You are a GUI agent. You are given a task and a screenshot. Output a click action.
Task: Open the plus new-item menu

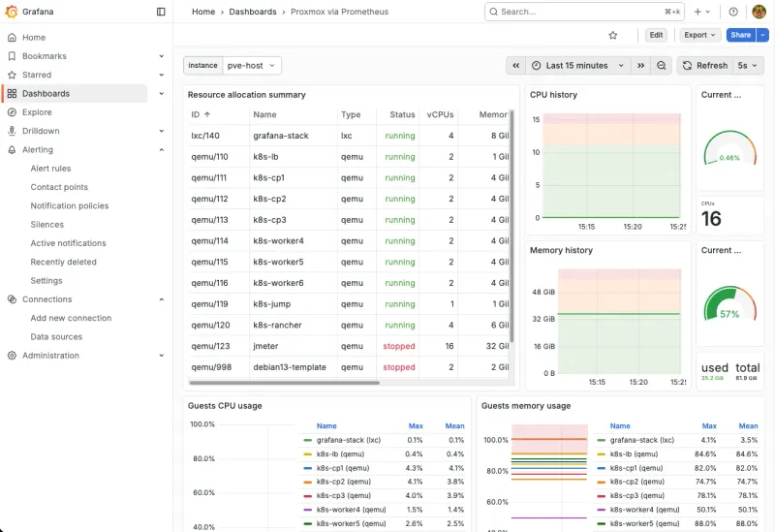coord(701,12)
